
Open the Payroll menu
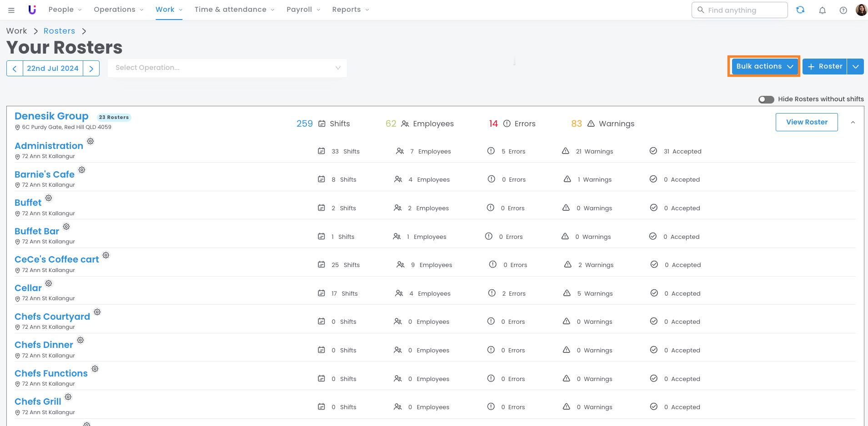coord(303,10)
